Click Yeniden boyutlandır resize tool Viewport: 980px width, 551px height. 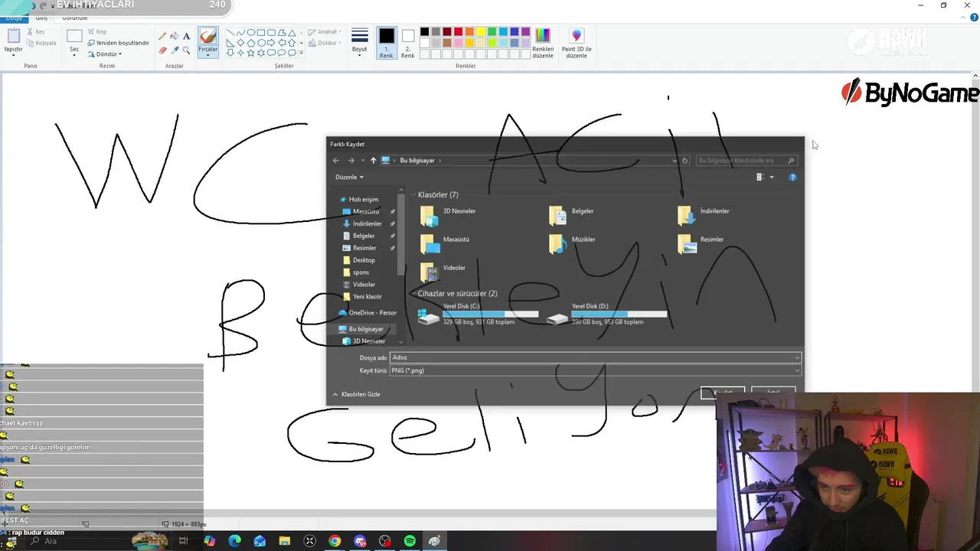118,43
